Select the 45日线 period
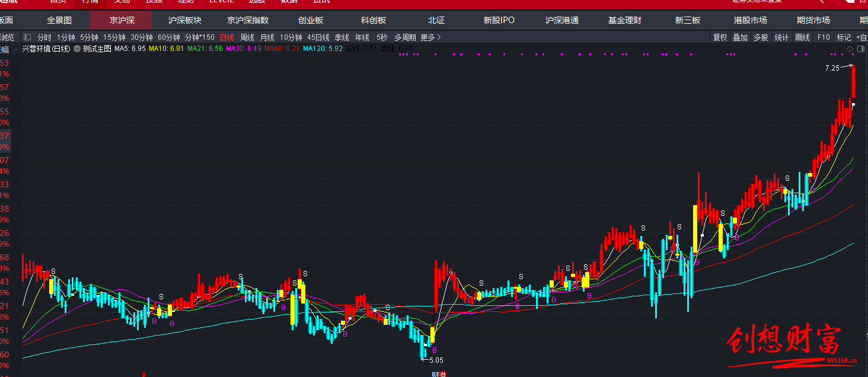This screenshot has height=377, width=868. tap(318, 37)
